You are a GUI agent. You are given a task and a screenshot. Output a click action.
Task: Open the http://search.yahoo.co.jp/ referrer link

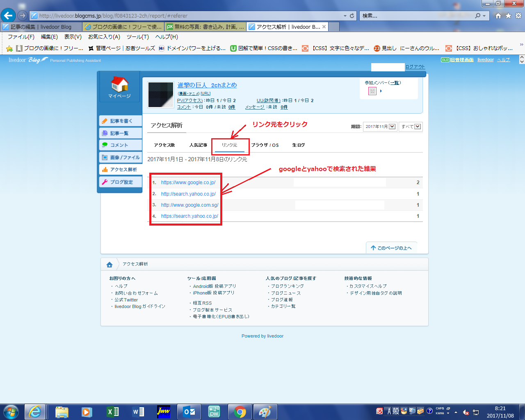(x=188, y=194)
